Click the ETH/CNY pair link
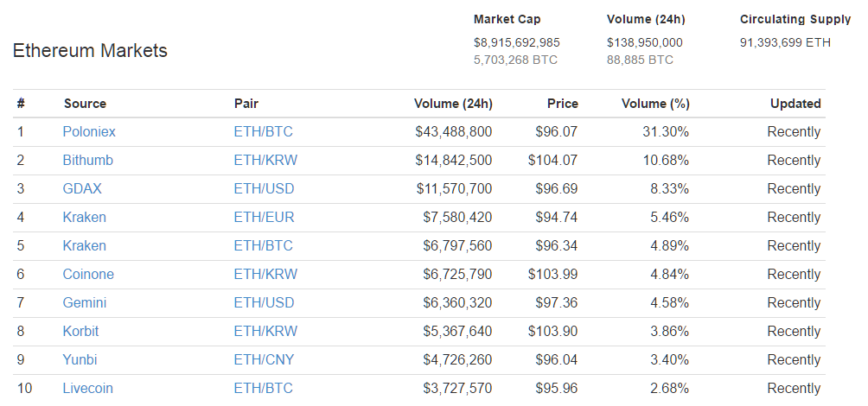The height and width of the screenshot is (406, 868). tap(265, 360)
